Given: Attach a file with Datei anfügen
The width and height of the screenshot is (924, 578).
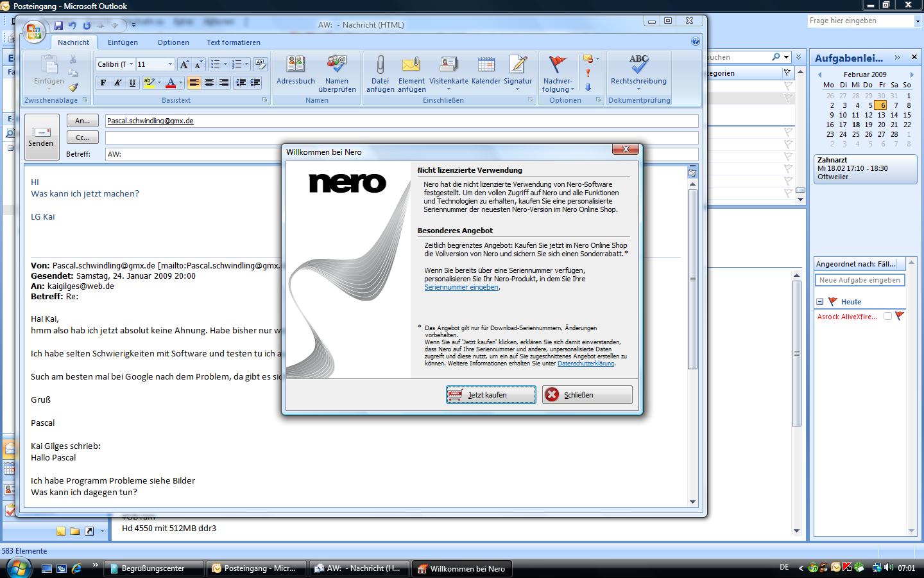Looking at the screenshot, I should (380, 74).
